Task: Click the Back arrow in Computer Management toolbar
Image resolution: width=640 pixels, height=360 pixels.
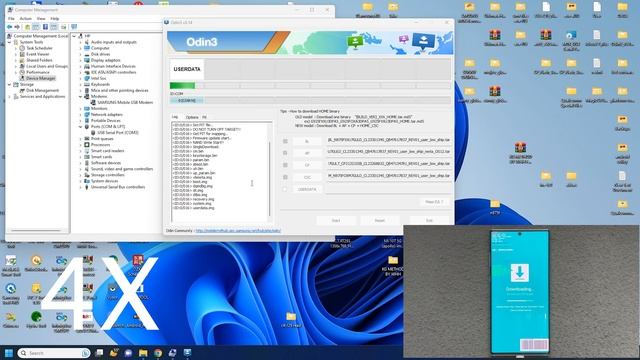Action: click(x=9, y=27)
